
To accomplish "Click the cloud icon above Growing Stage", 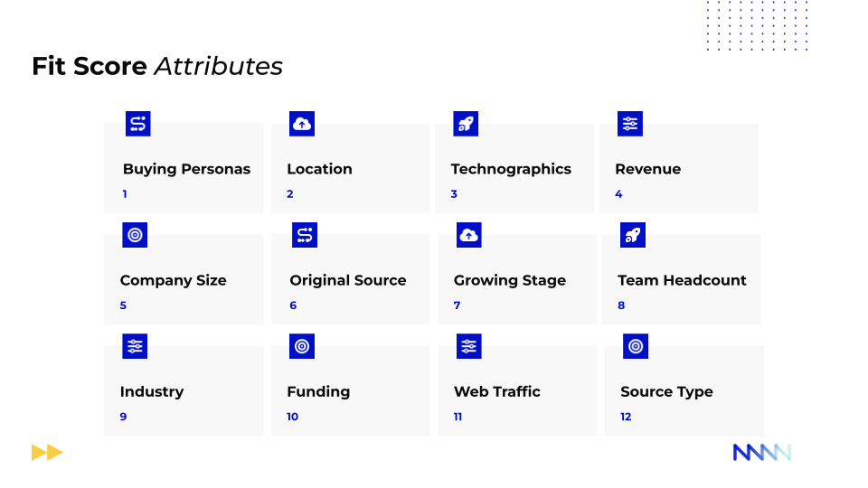I will [468, 235].
